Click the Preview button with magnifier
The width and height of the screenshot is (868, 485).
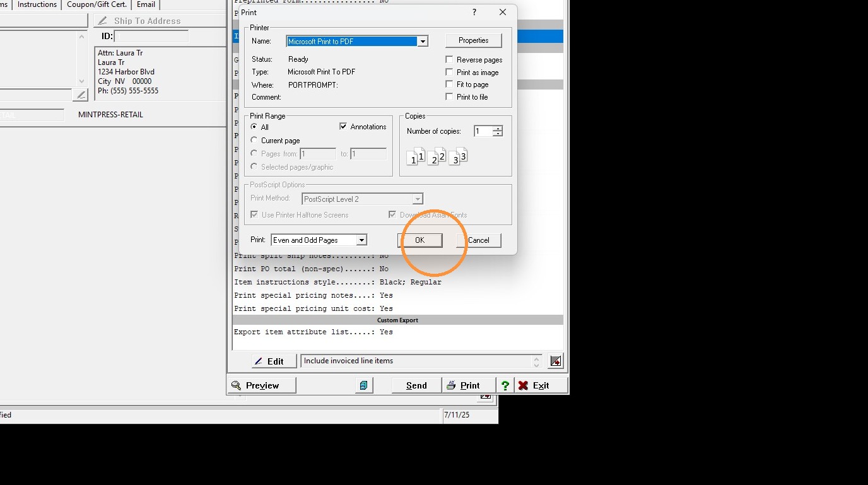tap(262, 385)
